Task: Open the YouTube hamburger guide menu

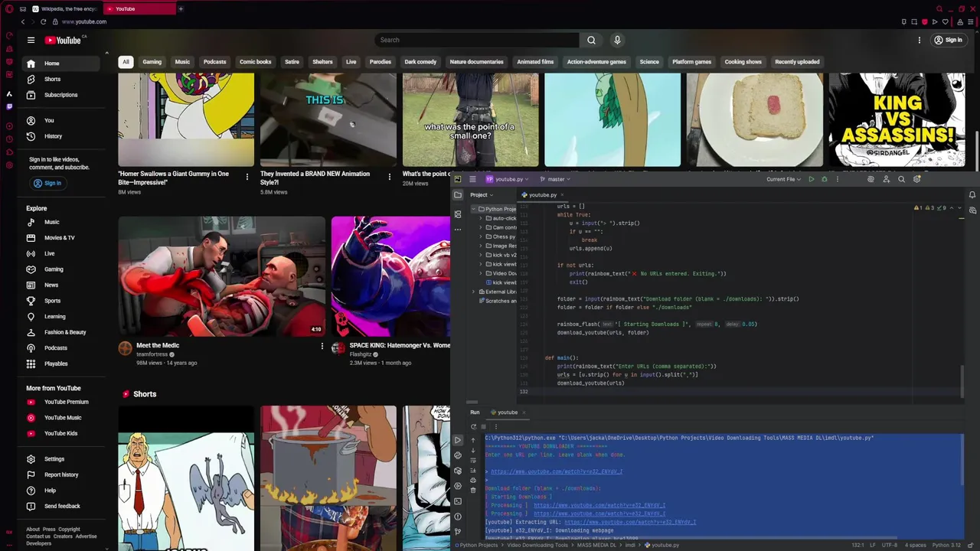Action: [x=31, y=40]
